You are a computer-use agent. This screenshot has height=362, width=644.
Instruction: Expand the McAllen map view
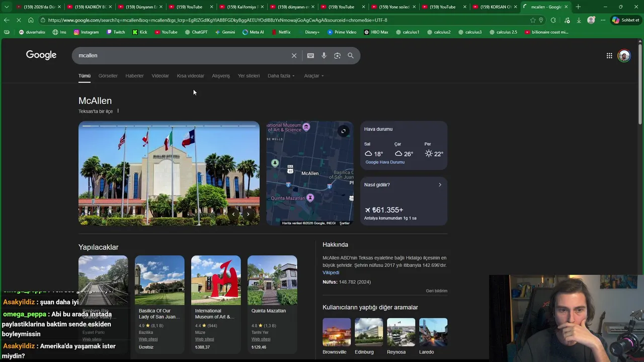click(x=343, y=131)
